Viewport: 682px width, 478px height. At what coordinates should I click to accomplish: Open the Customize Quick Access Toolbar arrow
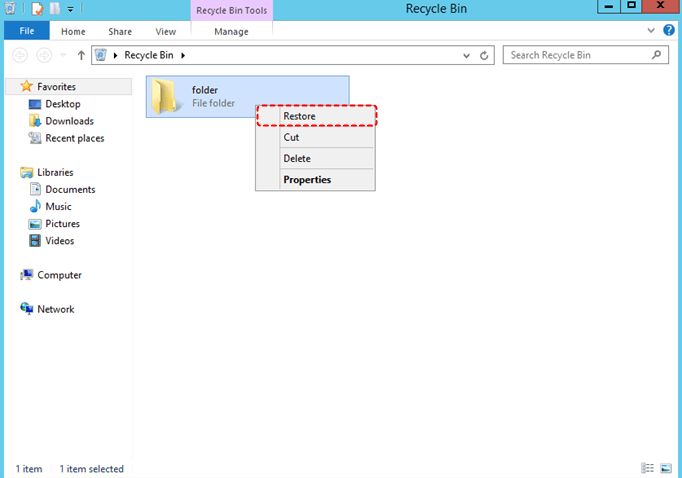(x=70, y=9)
